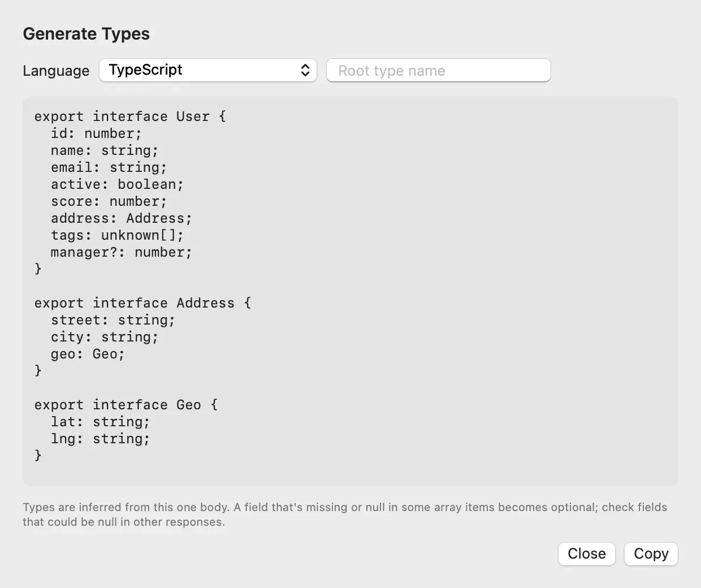
Task: Click the 'city: string;' line
Action: pos(105,337)
